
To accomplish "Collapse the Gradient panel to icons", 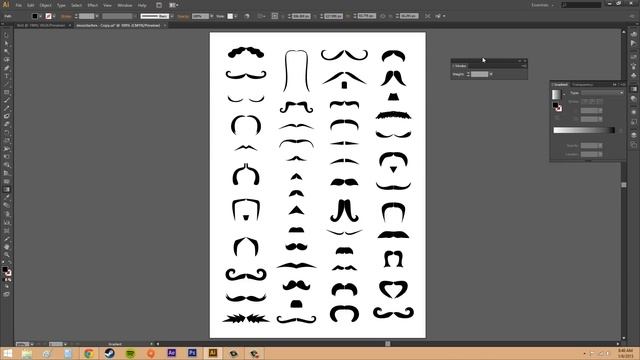I will click(x=615, y=84).
